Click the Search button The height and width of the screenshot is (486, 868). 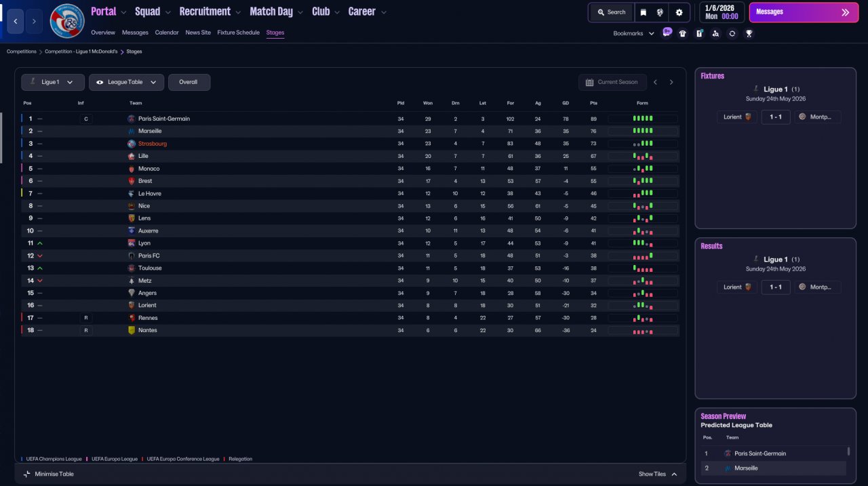612,12
